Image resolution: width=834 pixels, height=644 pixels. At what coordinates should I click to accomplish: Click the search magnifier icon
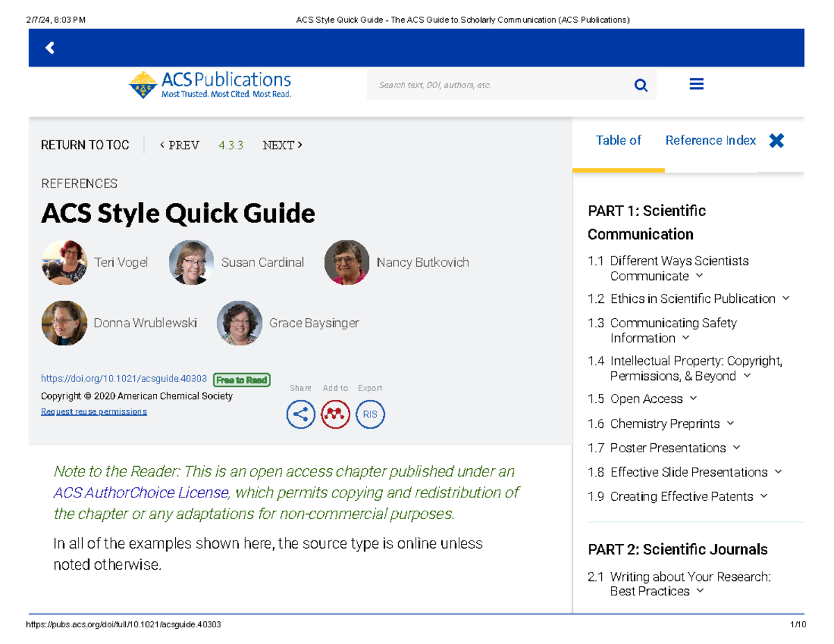click(x=640, y=84)
